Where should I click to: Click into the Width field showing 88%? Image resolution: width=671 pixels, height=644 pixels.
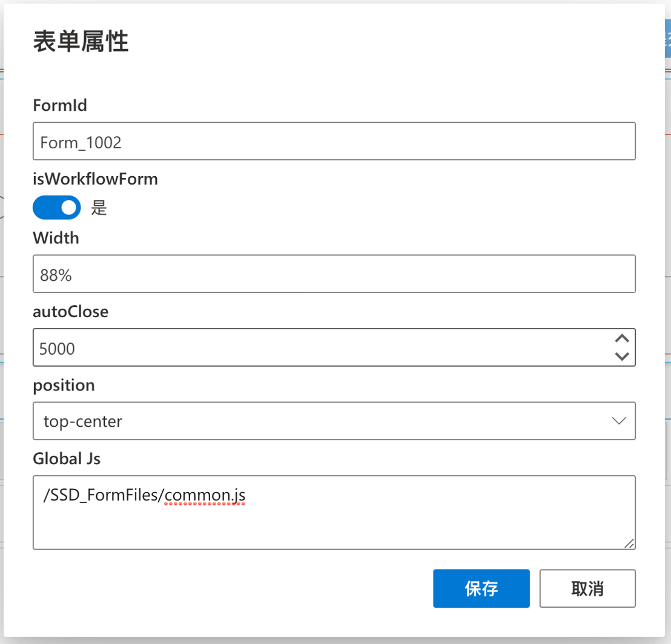pyautogui.click(x=334, y=274)
